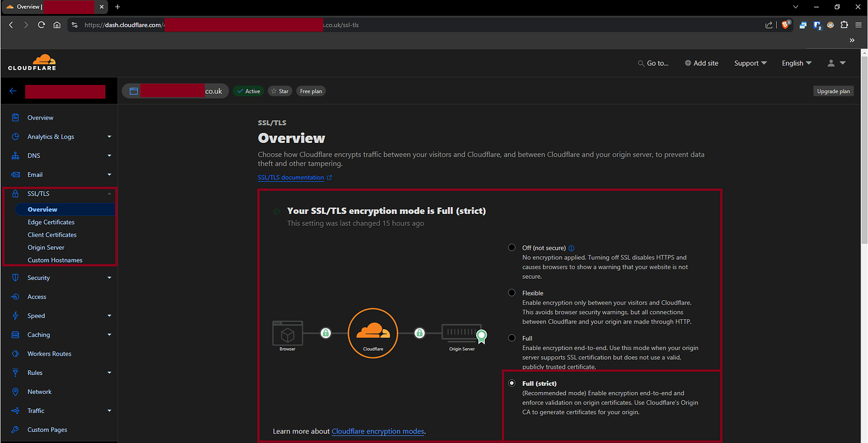Expand the Caching section
The width and height of the screenshot is (868, 443).
pos(109,335)
